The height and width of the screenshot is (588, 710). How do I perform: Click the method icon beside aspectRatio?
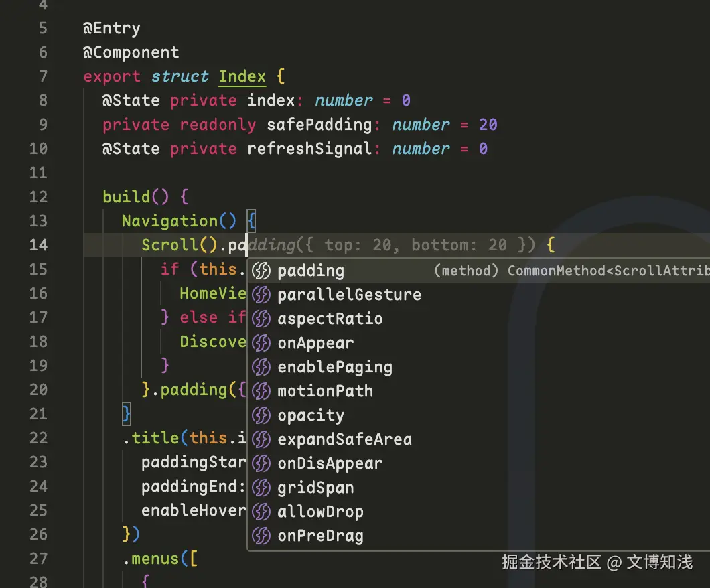coord(261,319)
